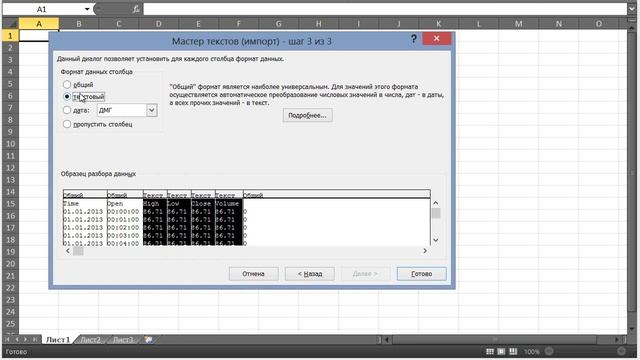
Task: Click the zoom in plus button
Action: [621, 351]
